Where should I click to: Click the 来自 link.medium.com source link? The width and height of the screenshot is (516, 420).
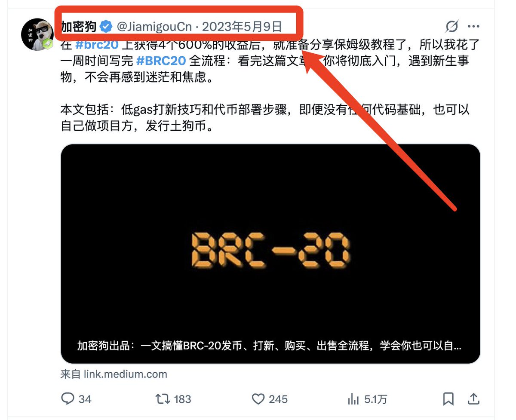click(x=114, y=374)
